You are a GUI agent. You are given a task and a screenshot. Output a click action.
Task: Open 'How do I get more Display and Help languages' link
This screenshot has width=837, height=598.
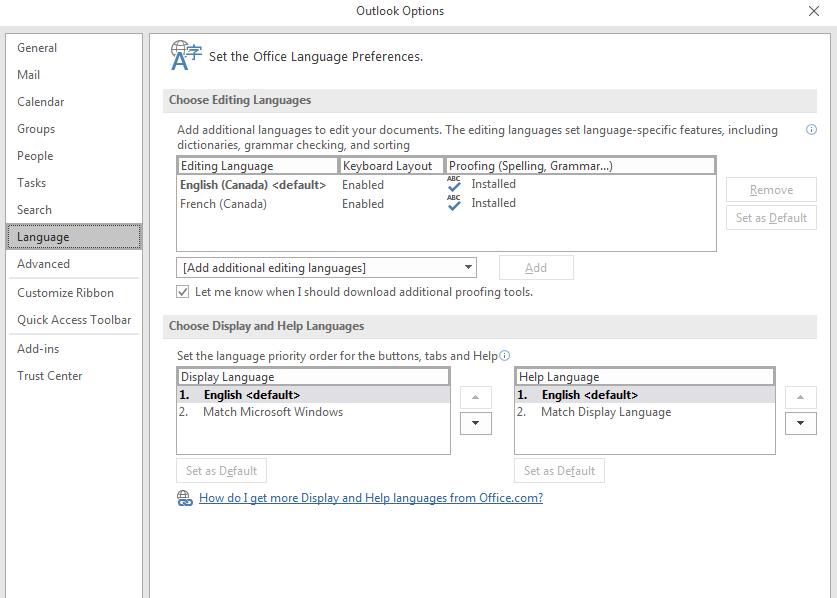[371, 498]
